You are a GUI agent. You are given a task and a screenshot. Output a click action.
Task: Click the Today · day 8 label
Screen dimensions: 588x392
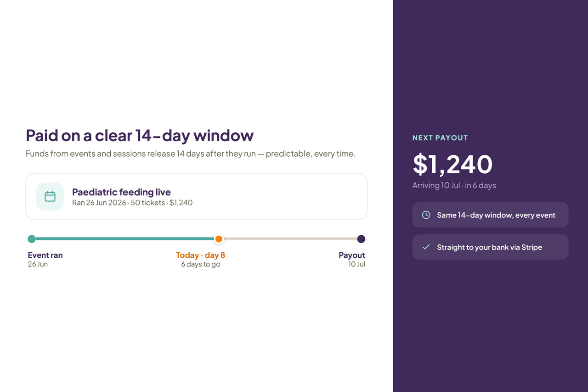pos(201,256)
